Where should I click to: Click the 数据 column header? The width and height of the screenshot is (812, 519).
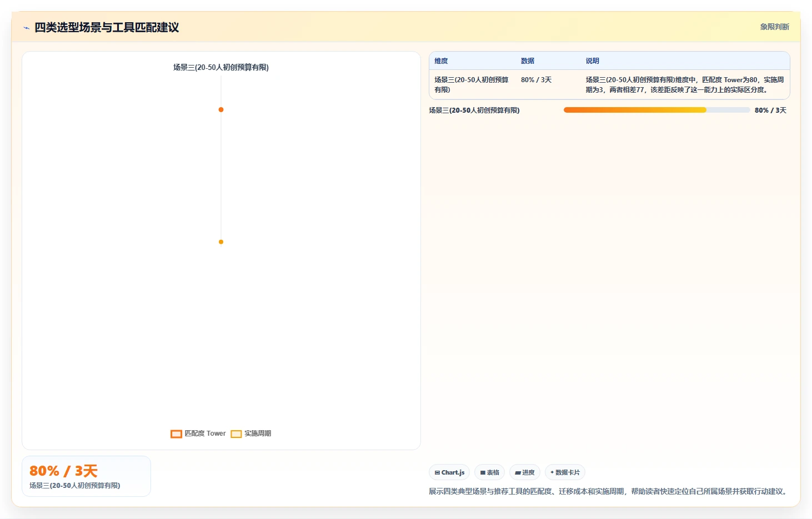click(x=528, y=61)
